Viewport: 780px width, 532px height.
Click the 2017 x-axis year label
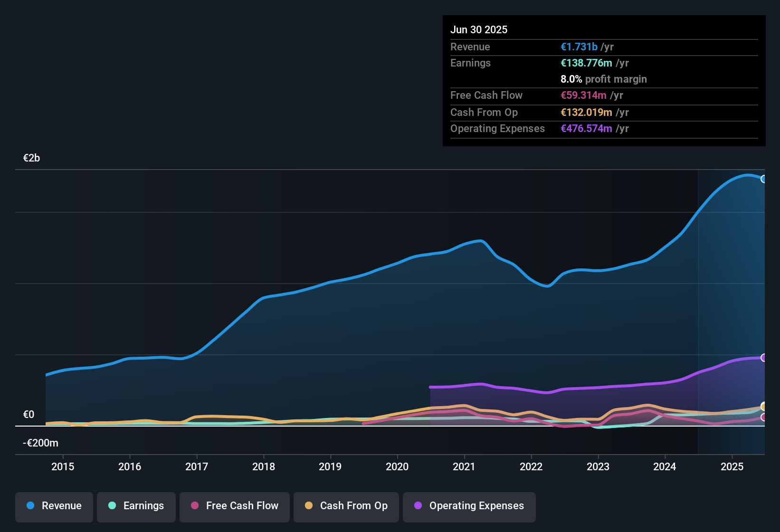click(197, 466)
